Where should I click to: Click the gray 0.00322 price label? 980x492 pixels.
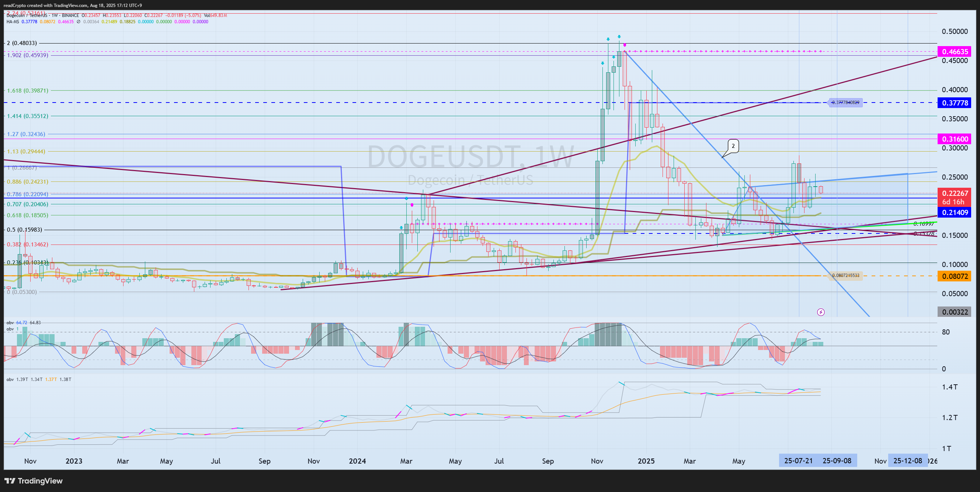[x=955, y=312]
